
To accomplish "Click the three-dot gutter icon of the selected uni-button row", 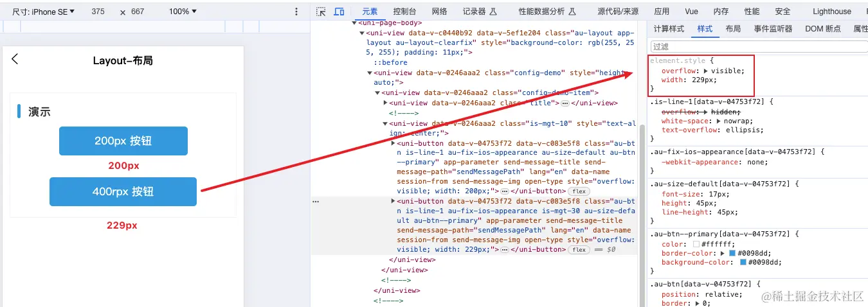I will [315, 201].
